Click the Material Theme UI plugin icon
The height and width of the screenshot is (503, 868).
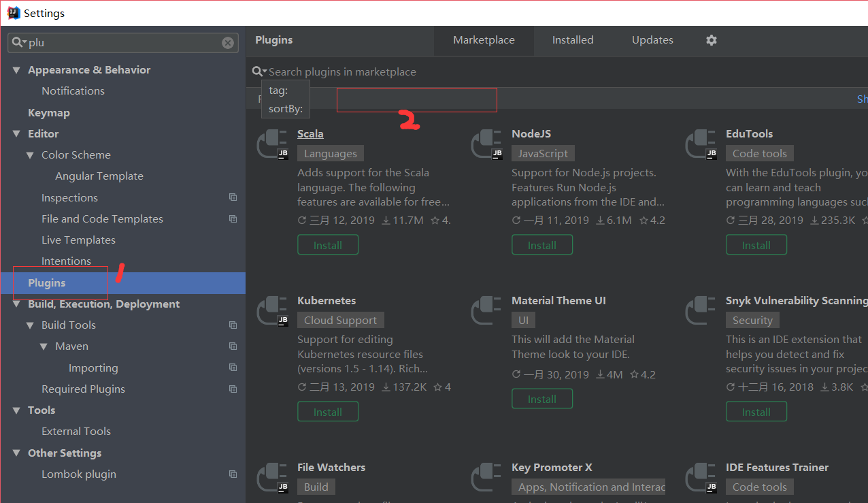click(487, 310)
